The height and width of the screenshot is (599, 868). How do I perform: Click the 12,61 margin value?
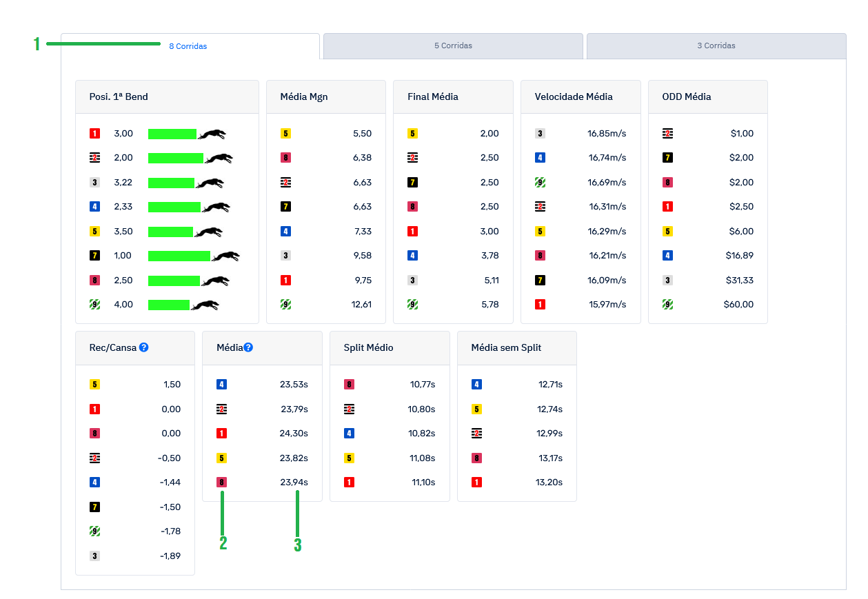[x=361, y=305]
